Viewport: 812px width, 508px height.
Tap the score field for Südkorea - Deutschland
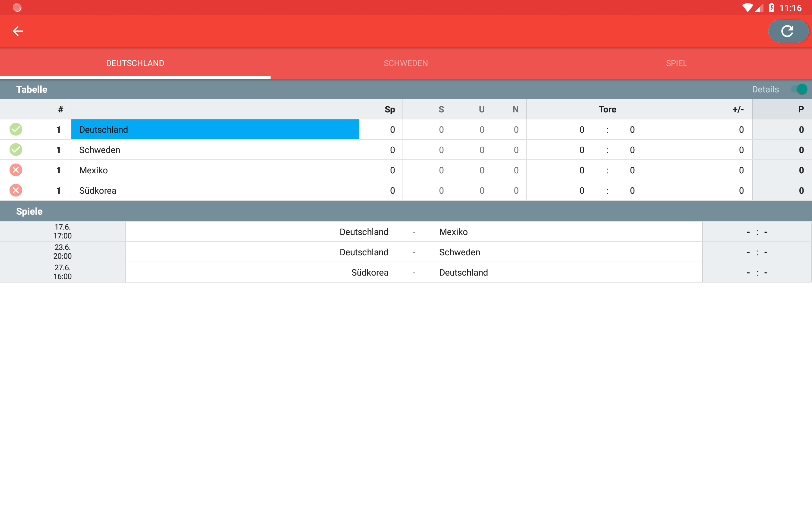757,272
